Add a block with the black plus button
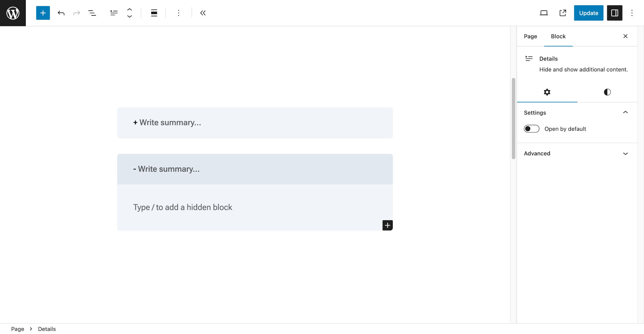Viewport: 644px width, 334px height. tap(387, 225)
